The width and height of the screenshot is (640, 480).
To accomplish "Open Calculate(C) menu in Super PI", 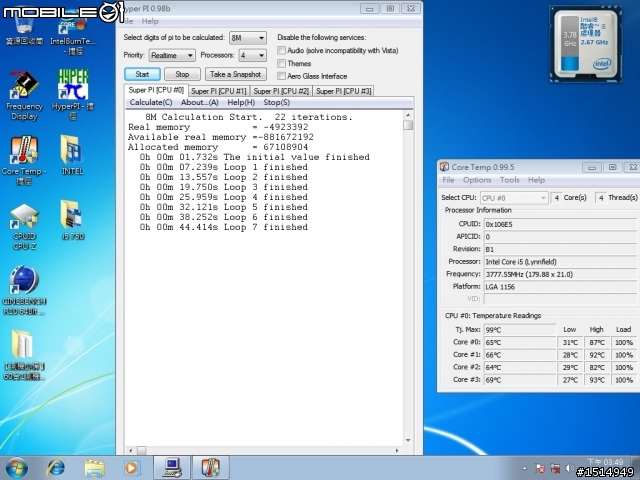I will point(151,102).
